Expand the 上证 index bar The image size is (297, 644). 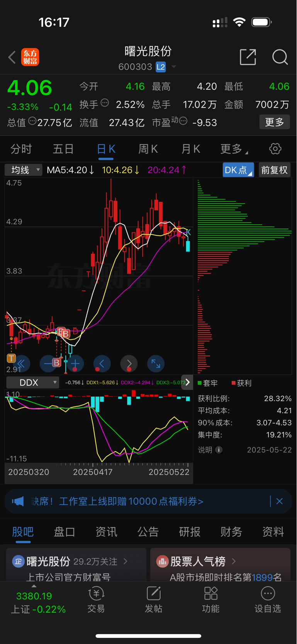tap(38, 602)
